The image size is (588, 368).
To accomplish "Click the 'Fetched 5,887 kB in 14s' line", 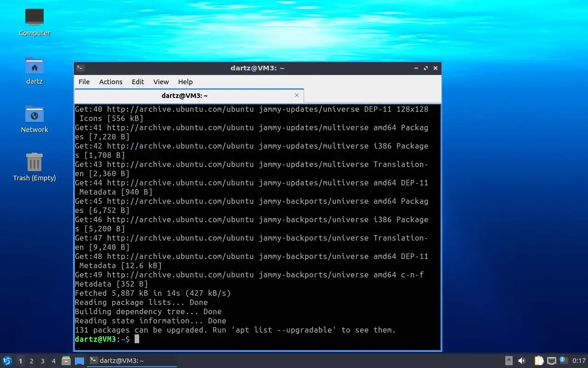I will [x=153, y=293].
